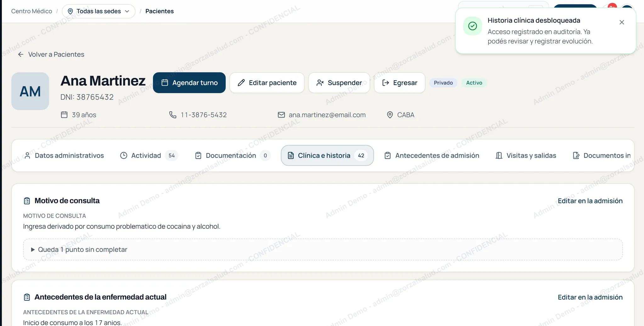The width and height of the screenshot is (644, 326).
Task: Open the Documentación tab
Action: (233, 156)
